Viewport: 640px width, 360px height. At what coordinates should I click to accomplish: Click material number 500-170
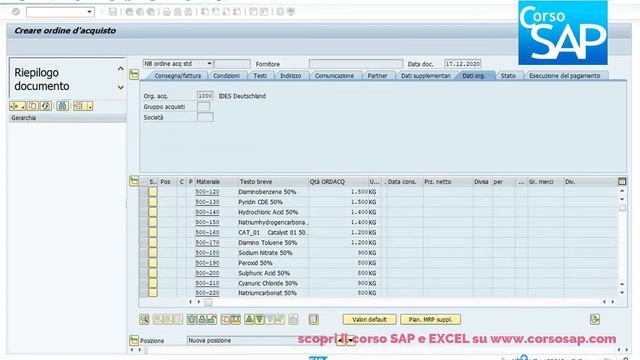(207, 242)
